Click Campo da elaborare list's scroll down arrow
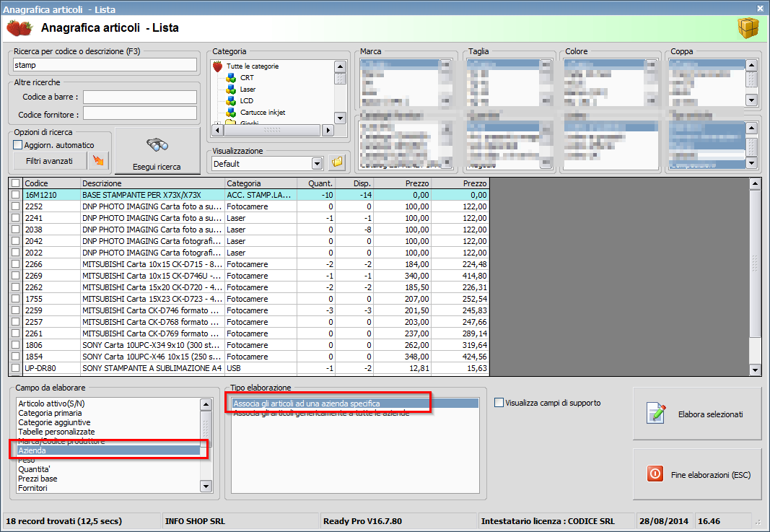770x532 pixels. click(206, 487)
